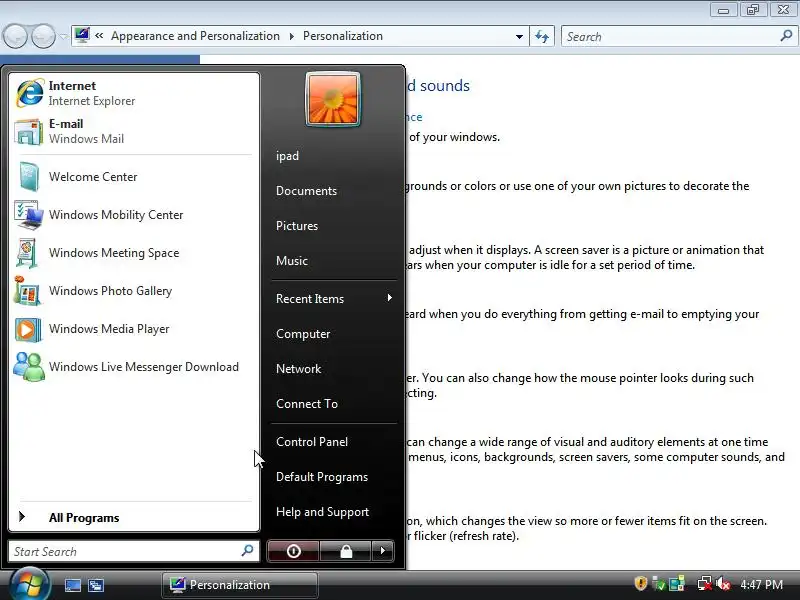Click the user account flower picture
The height and width of the screenshot is (600, 800).
pos(333,99)
